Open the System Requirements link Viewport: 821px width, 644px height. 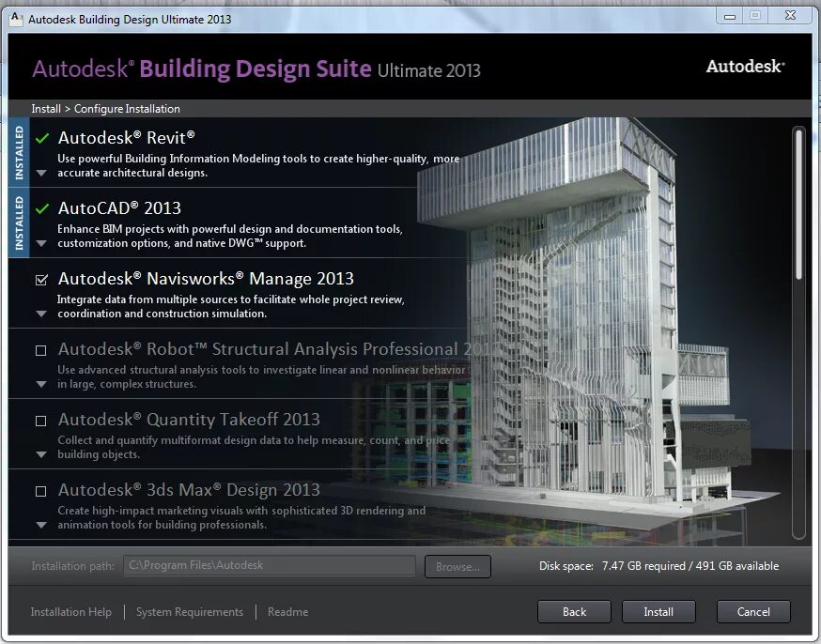click(x=190, y=611)
